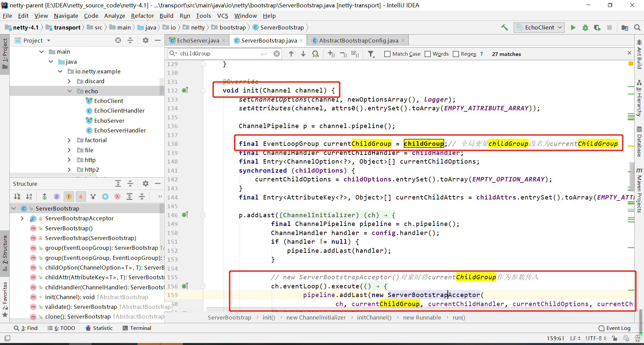This screenshot has height=345, width=644.
Task: Start debugging with the bug icon
Action: (x=585, y=27)
